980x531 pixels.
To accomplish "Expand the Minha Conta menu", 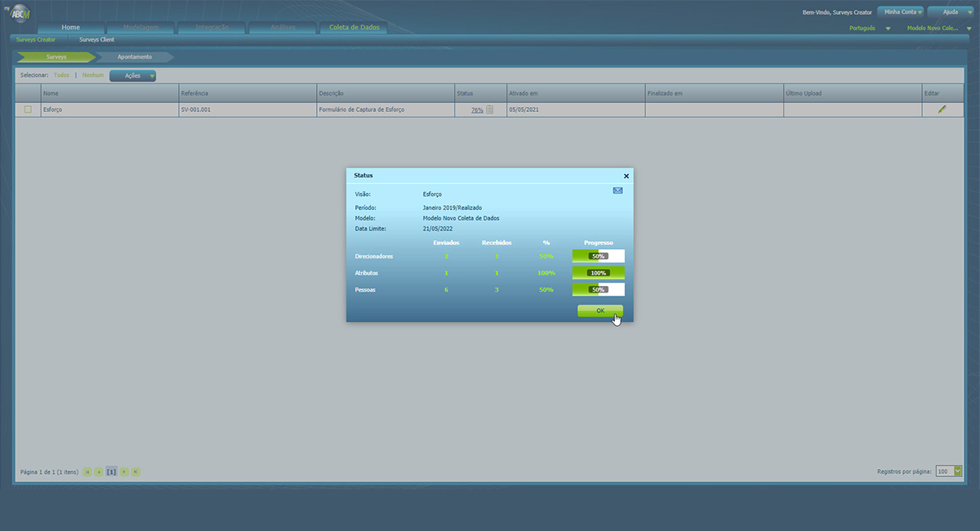I will 900,12.
